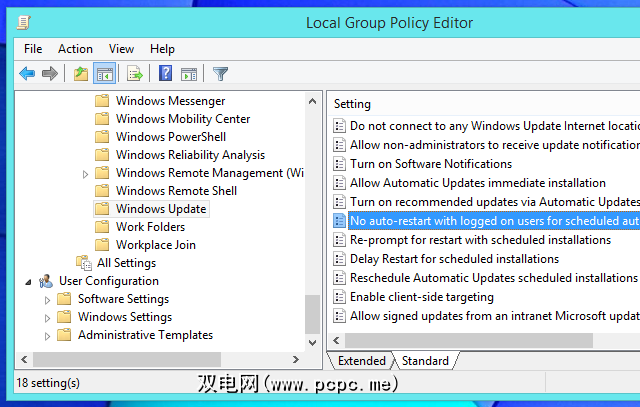The image size is (640, 407).
Task: Click the Forward arrow toolbar icon
Action: click(x=50, y=74)
